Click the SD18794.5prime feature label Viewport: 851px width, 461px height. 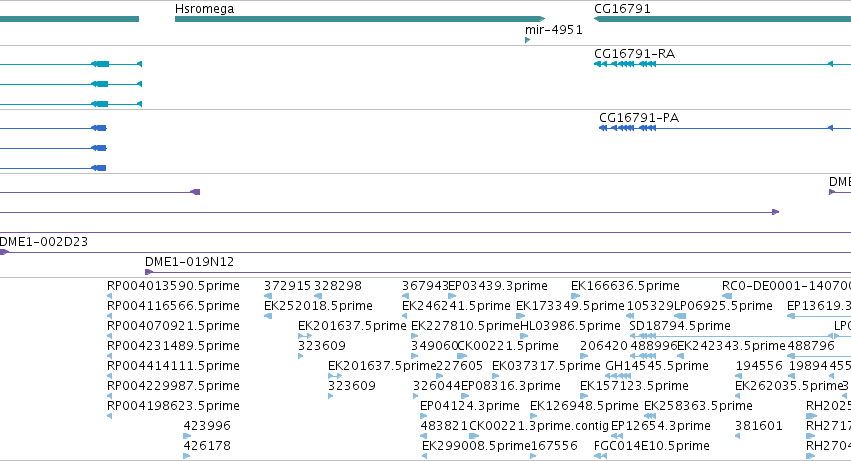(x=679, y=326)
